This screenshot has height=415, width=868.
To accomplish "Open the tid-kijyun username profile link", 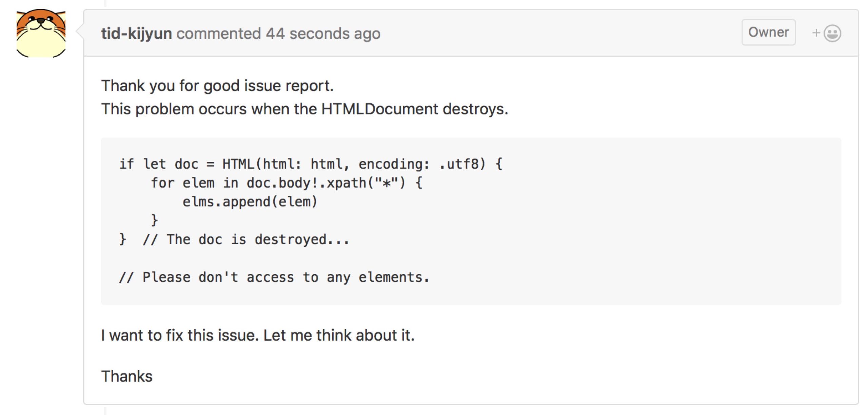I will point(136,34).
